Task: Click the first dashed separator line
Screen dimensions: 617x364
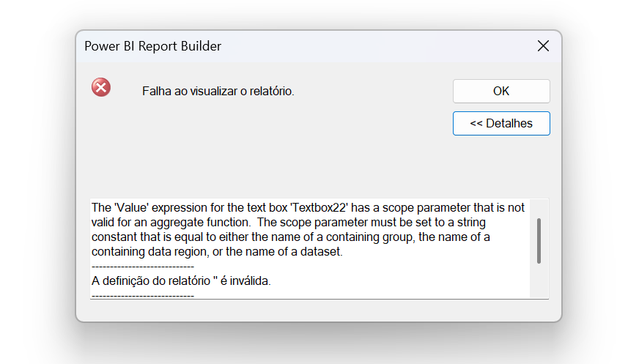Action: click(143, 267)
